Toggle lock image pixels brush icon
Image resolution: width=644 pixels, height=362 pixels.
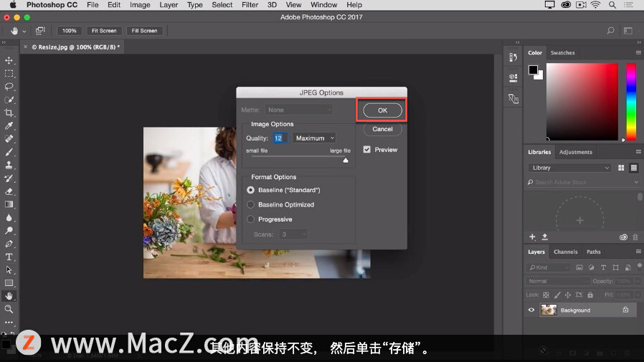557,295
